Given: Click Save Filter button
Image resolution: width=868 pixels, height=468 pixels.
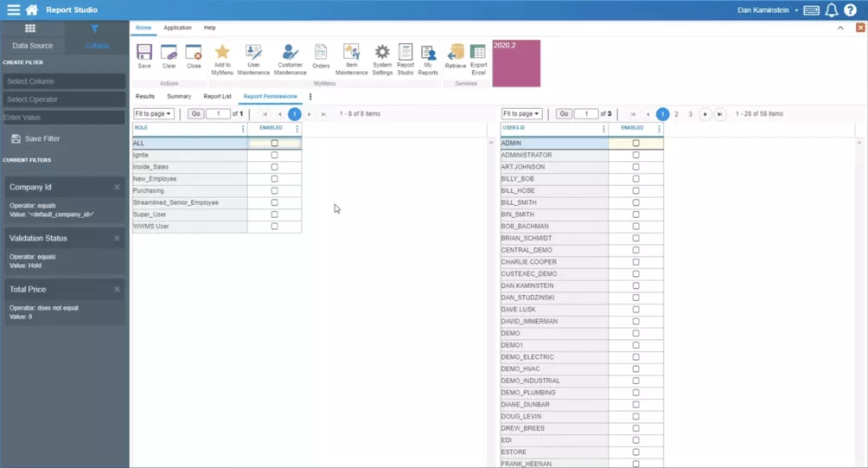Looking at the screenshot, I should 36,138.
